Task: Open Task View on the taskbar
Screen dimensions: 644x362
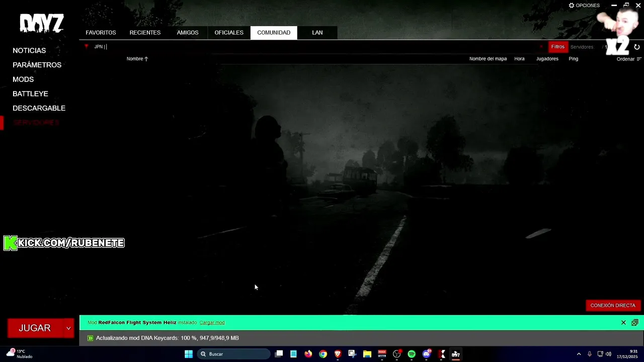Action: pyautogui.click(x=279, y=354)
